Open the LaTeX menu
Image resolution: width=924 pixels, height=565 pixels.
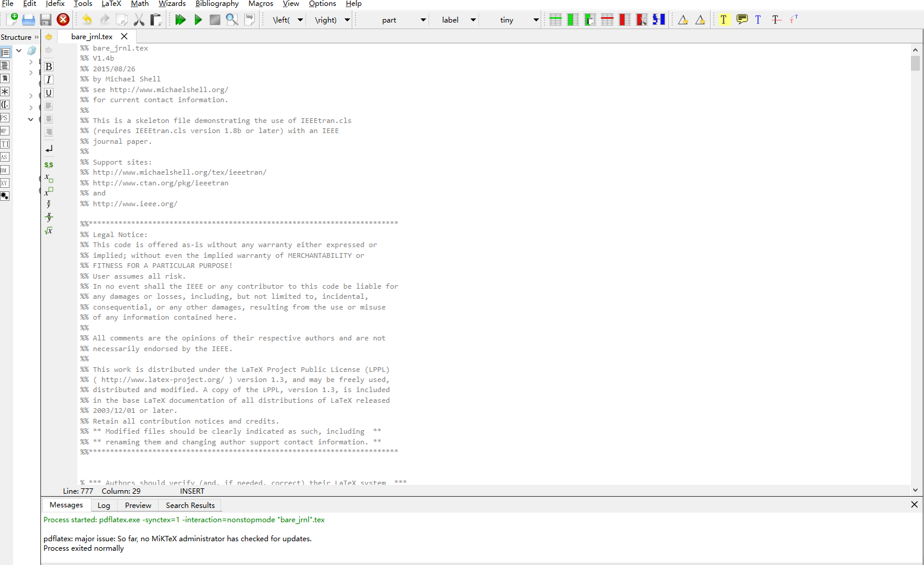(x=111, y=4)
